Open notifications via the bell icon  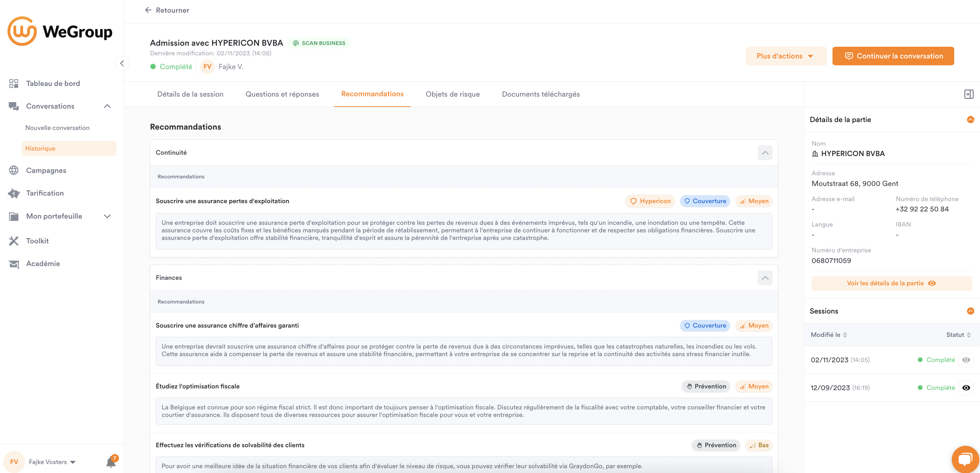click(111, 462)
